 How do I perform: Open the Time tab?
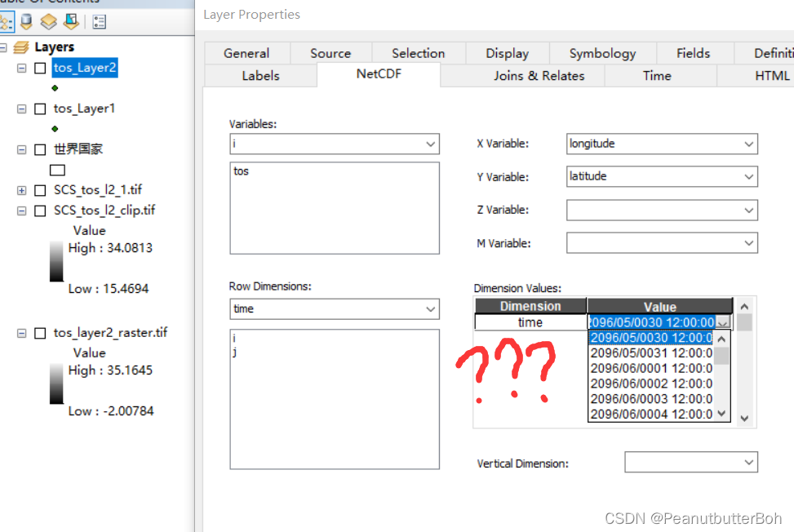pos(657,75)
